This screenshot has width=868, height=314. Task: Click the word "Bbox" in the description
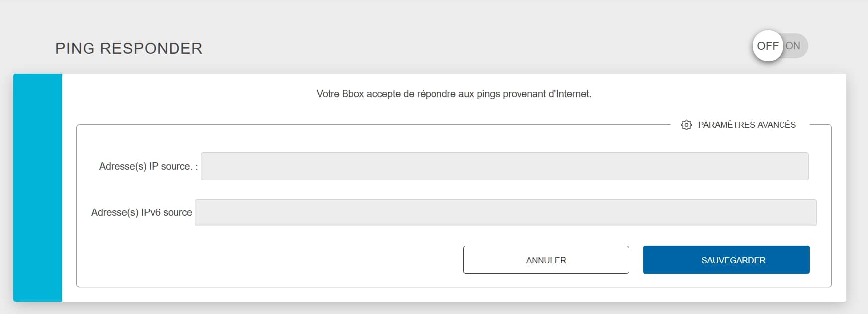coord(353,94)
